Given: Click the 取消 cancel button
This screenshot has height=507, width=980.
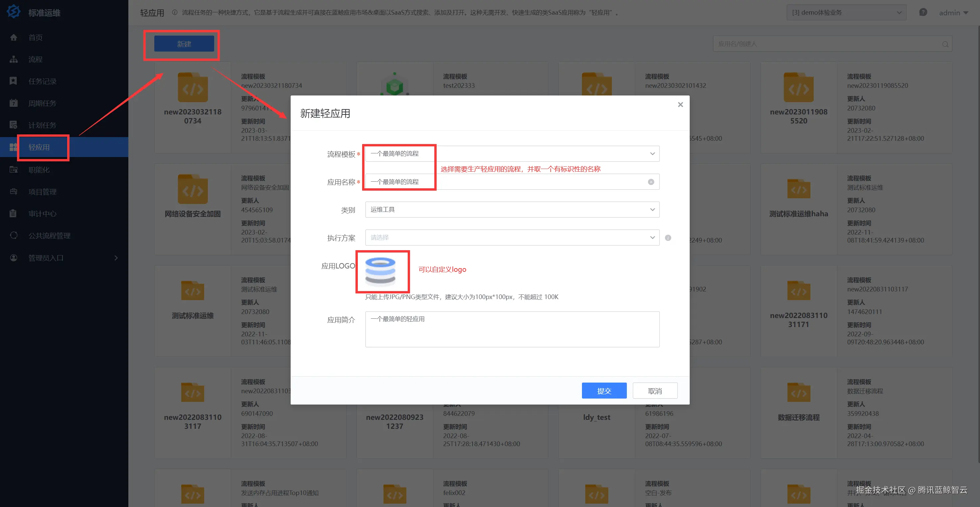Looking at the screenshot, I should pos(655,391).
